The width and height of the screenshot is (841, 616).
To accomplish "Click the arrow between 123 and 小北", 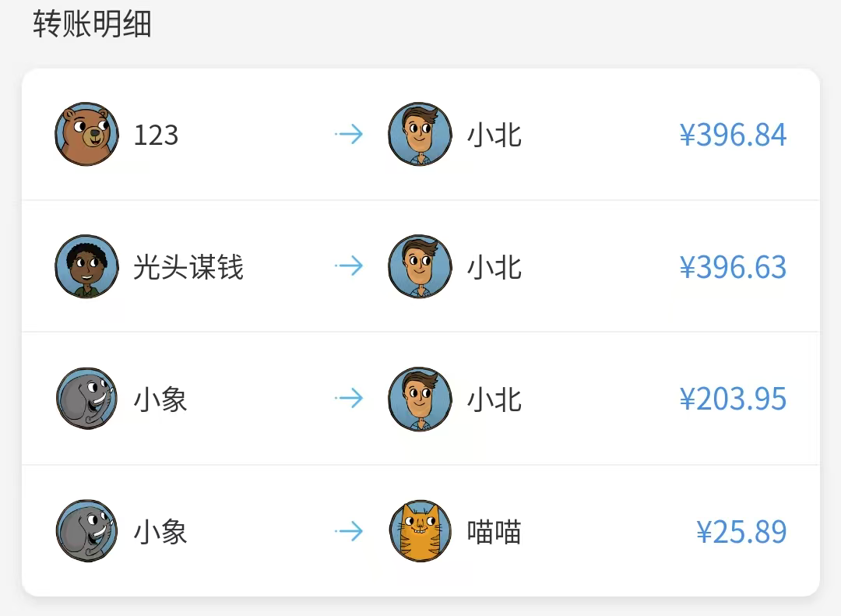I will point(349,134).
